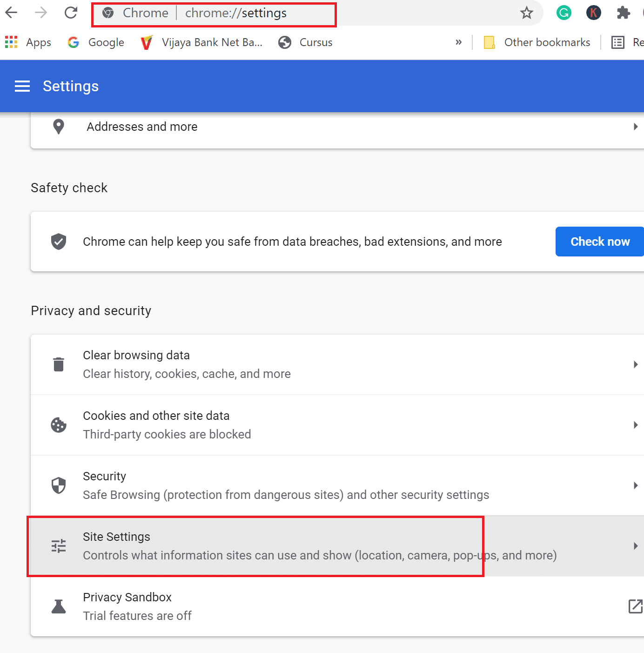Viewport: 644px width, 653px height.
Task: Bookmark this page with star icon
Action: (x=526, y=13)
